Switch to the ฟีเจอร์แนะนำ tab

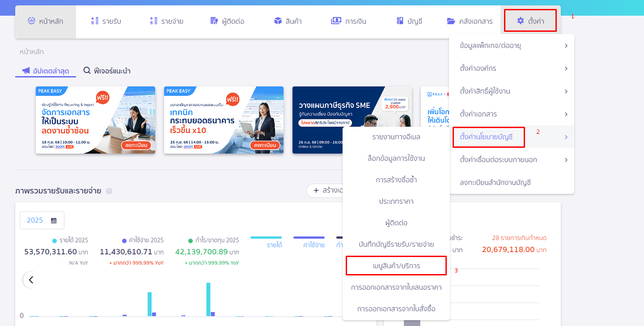[x=107, y=71]
